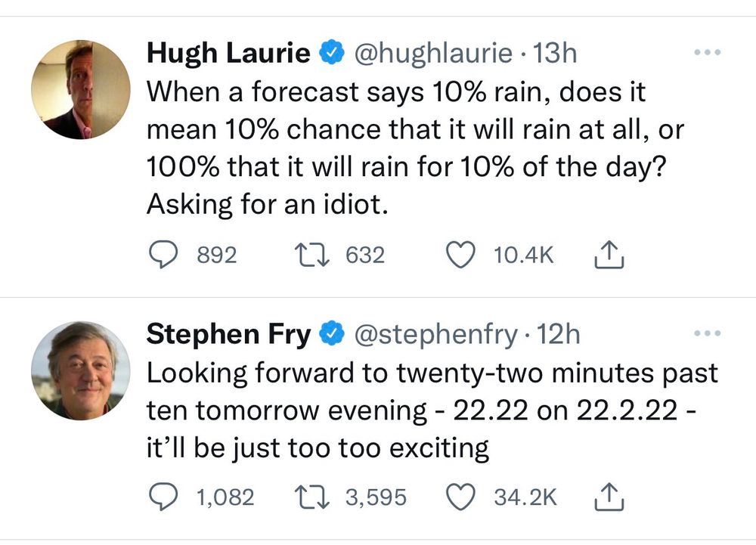Viewport: 756px width, 545px height.
Task: Like Hugh Laurie's forecast tweet
Action: point(460,255)
